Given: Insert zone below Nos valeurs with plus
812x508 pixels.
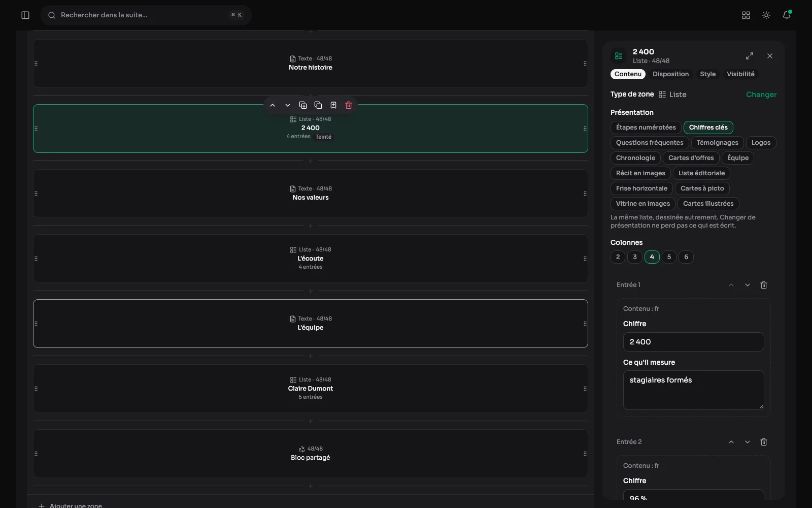Looking at the screenshot, I should click(x=311, y=226).
